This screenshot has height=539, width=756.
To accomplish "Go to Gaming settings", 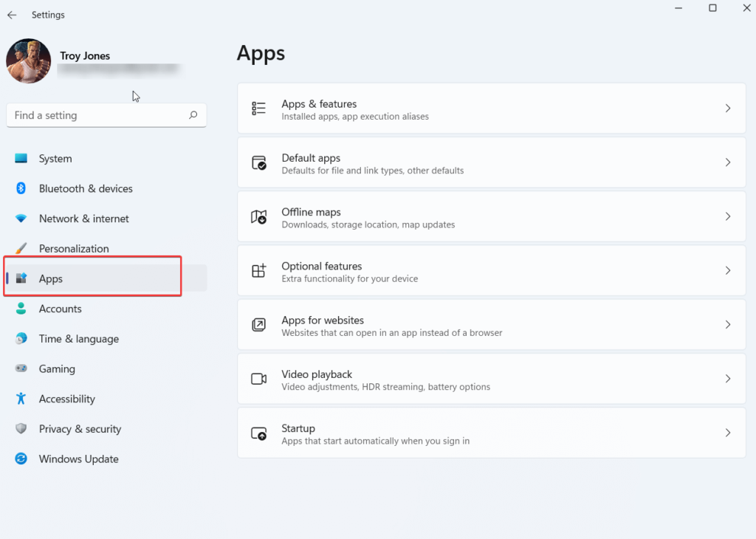I will coord(106,368).
